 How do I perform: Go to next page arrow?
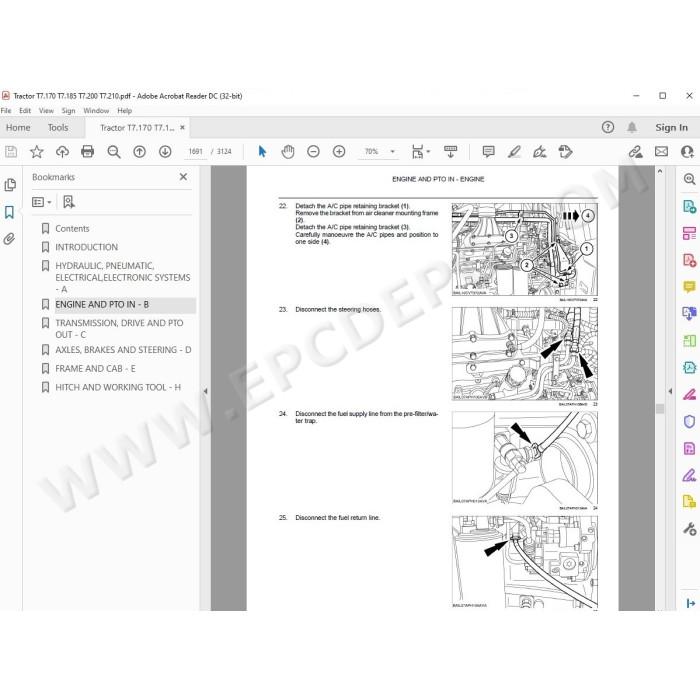point(165,152)
